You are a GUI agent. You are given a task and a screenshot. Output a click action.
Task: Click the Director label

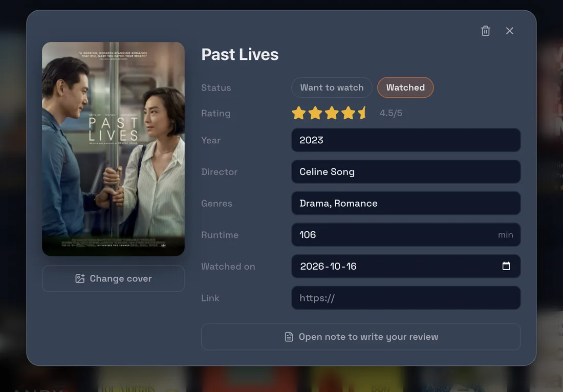click(x=220, y=172)
